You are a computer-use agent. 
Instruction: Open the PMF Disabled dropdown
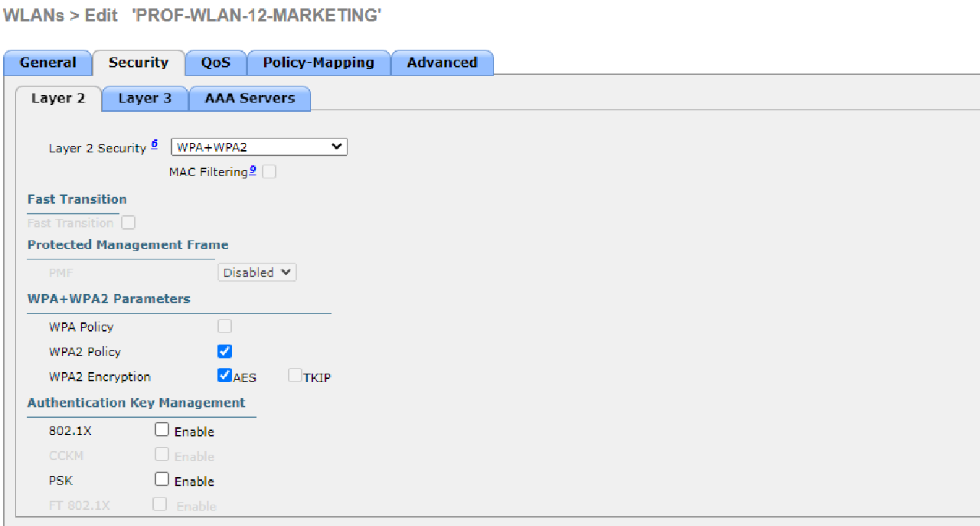256,273
